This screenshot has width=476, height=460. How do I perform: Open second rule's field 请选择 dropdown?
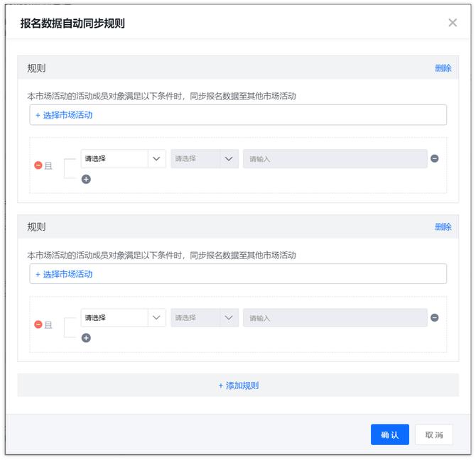[123, 318]
